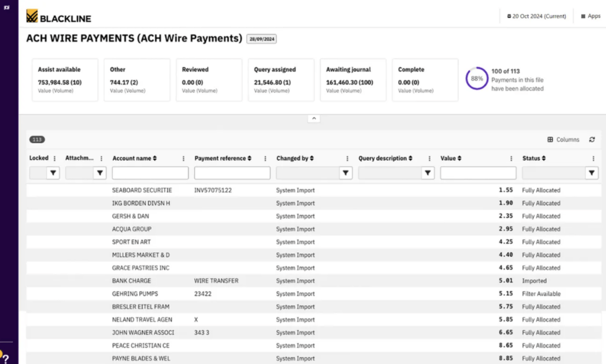
Task: Open the Query description column options menu
Action: [430, 159]
